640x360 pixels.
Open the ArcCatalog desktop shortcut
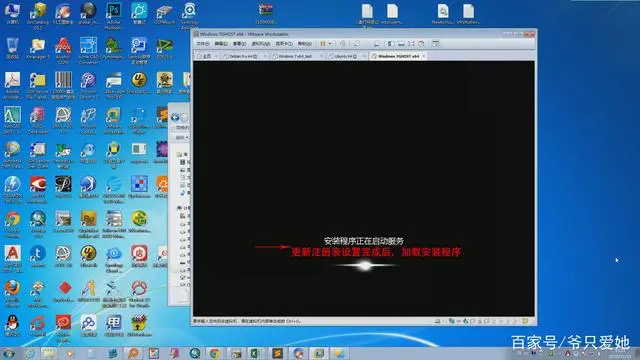38,16
